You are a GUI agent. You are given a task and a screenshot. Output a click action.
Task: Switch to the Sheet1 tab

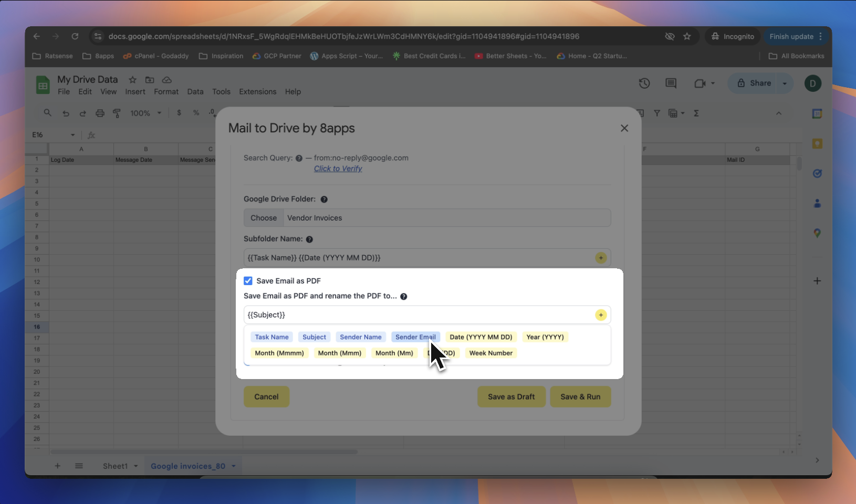(x=115, y=466)
